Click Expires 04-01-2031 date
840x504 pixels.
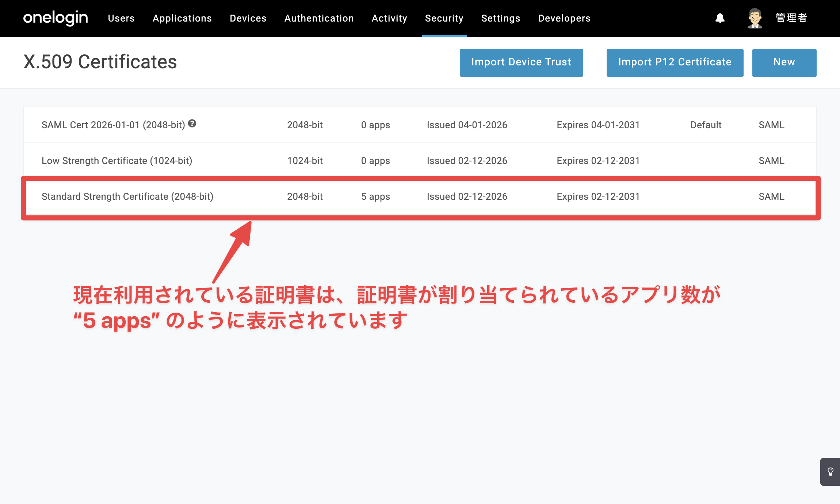(598, 125)
